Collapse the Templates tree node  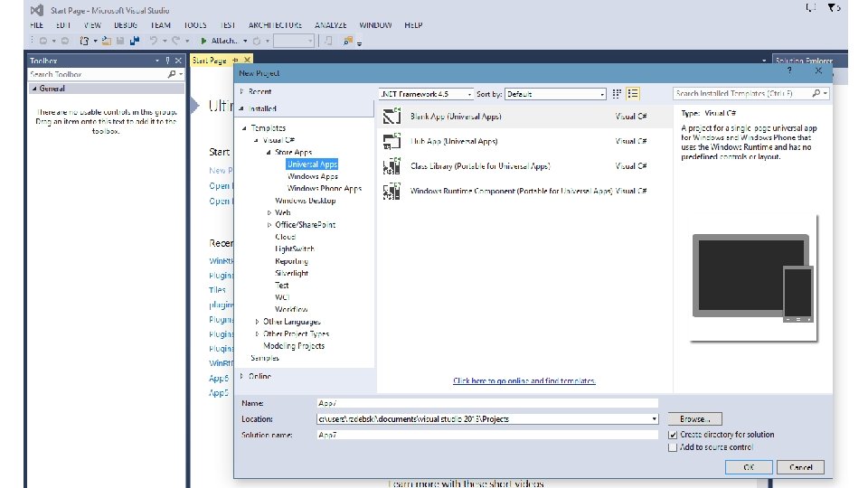click(244, 127)
